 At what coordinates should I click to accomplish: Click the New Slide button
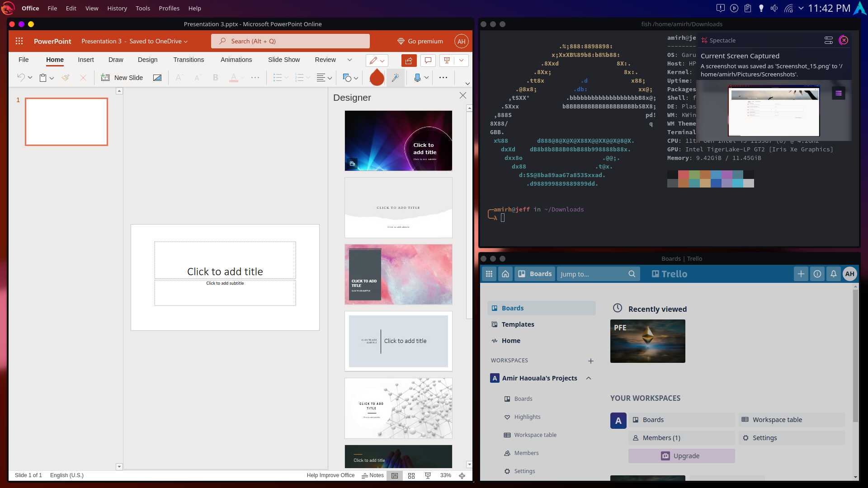[x=122, y=78]
